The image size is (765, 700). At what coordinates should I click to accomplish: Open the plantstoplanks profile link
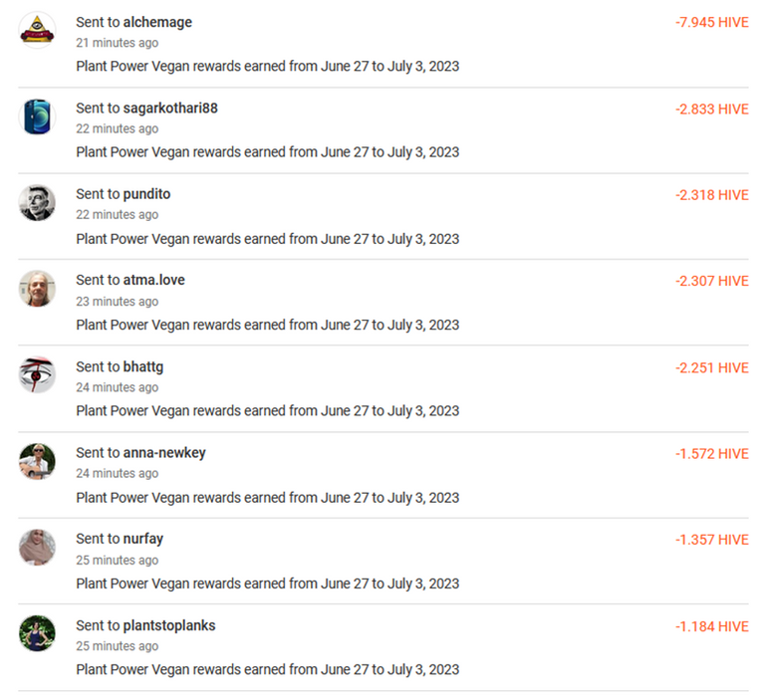[x=169, y=625]
